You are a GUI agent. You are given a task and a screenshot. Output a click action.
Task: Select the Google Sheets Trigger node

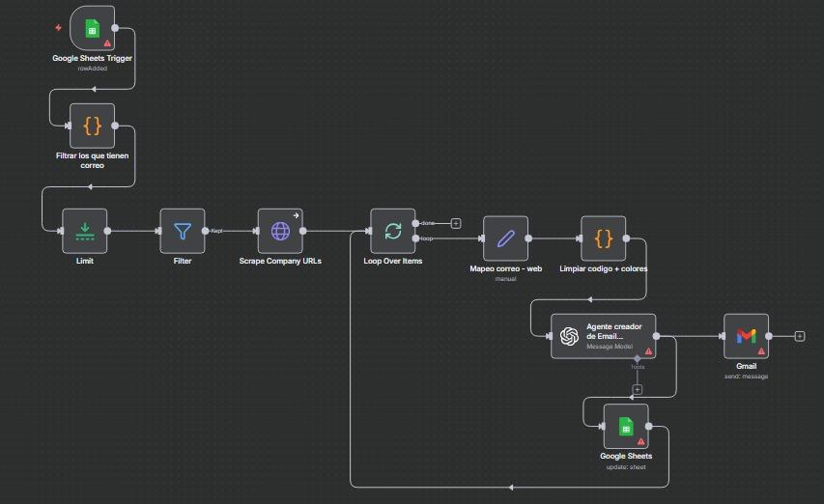click(92, 28)
